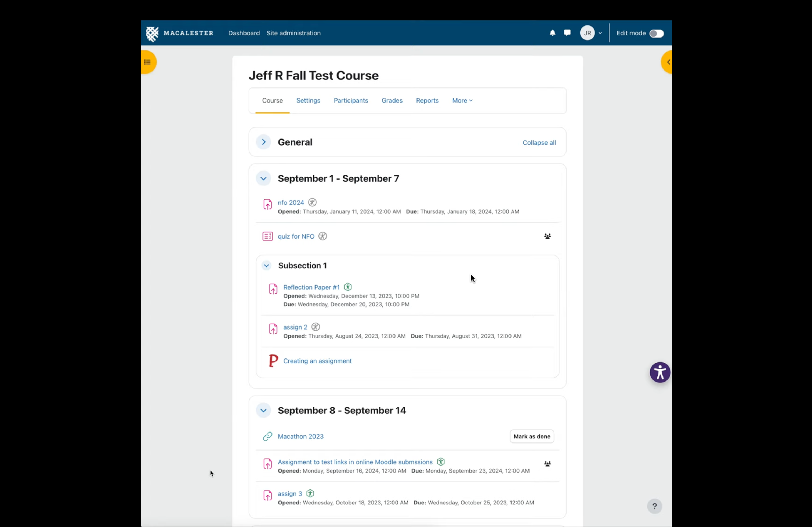Open the messaging chat icon
This screenshot has width=812, height=527.
point(567,33)
